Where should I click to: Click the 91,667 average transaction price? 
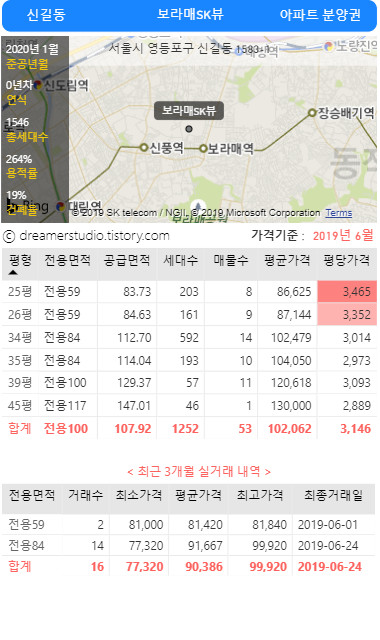coord(205,546)
